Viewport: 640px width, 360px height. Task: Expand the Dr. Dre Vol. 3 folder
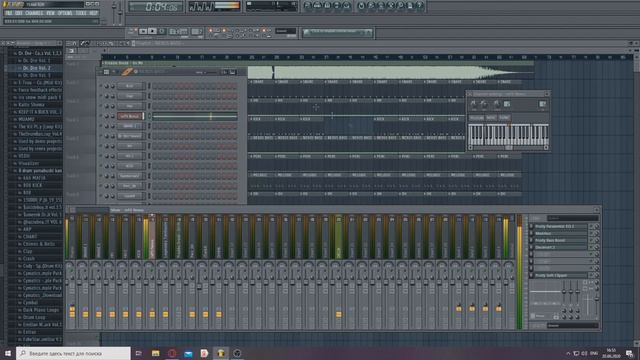coord(36,75)
